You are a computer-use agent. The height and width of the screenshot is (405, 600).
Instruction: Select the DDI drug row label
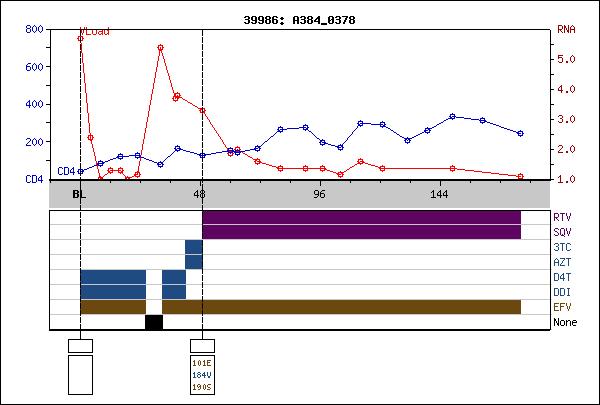(563, 292)
